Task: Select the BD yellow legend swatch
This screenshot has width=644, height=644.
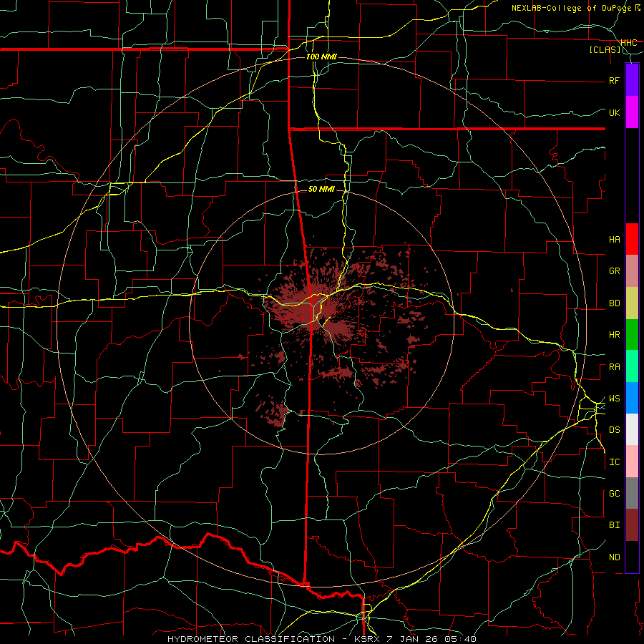Action: click(632, 303)
